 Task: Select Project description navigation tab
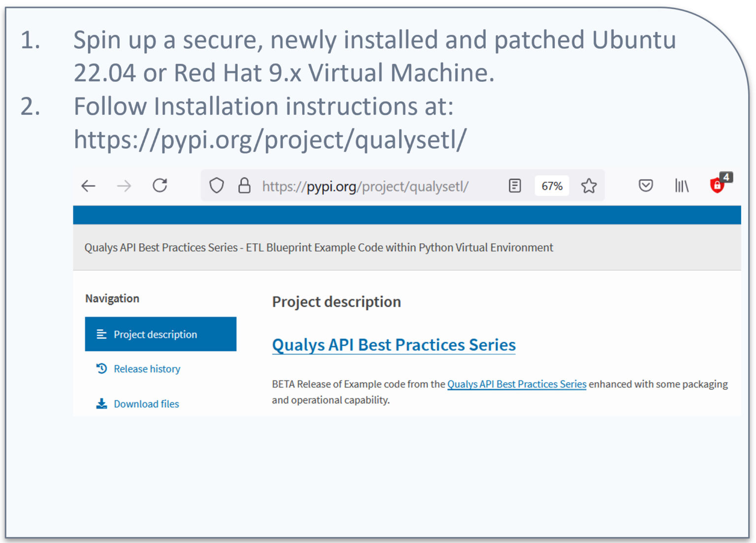coord(160,334)
